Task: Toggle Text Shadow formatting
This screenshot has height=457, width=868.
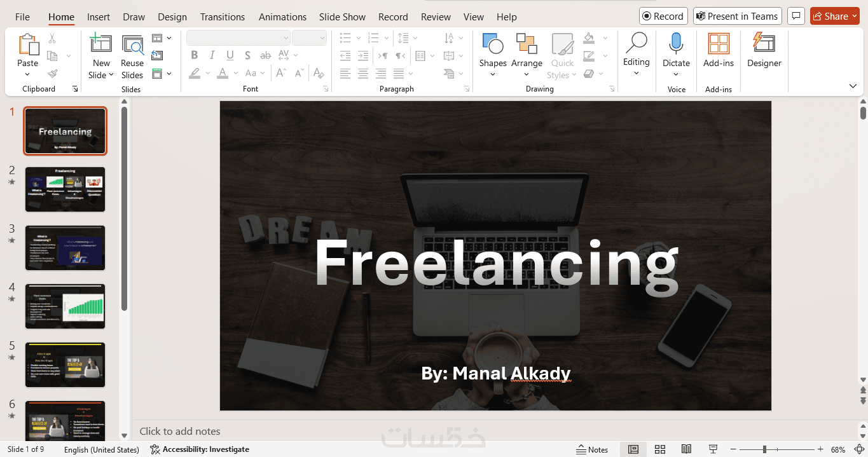Action: click(x=248, y=55)
